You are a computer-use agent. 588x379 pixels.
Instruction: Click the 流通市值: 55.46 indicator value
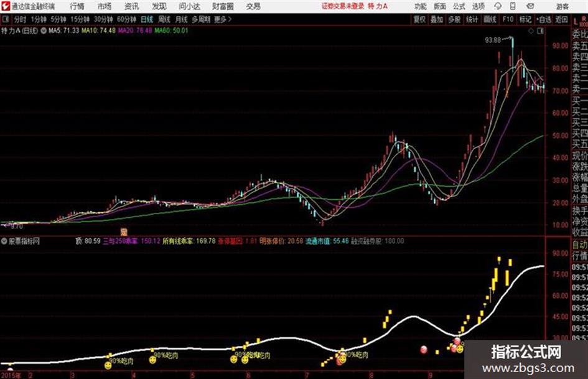pos(327,241)
